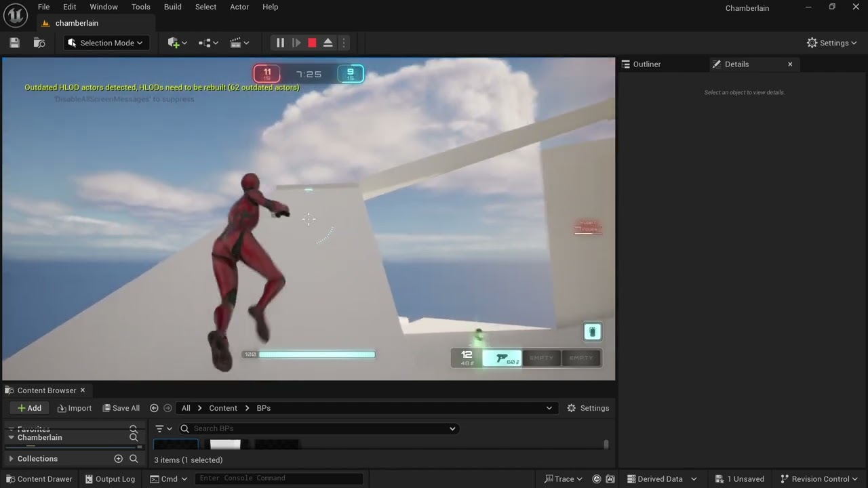Stop the running play session
The width and height of the screenshot is (868, 488).
click(312, 43)
